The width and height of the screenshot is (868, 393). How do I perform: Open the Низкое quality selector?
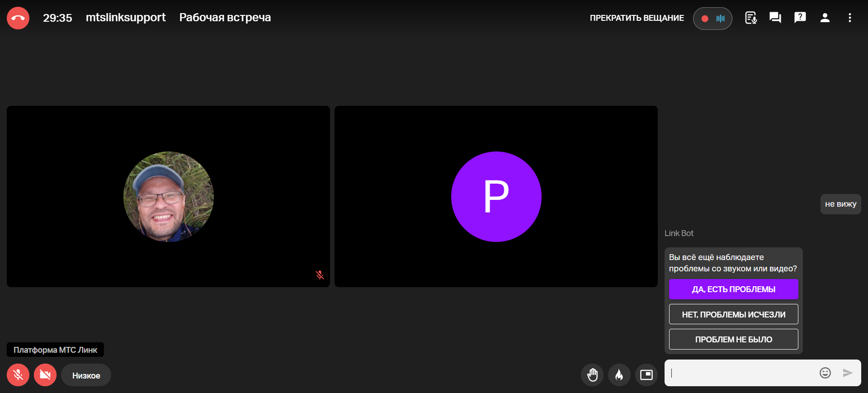86,375
